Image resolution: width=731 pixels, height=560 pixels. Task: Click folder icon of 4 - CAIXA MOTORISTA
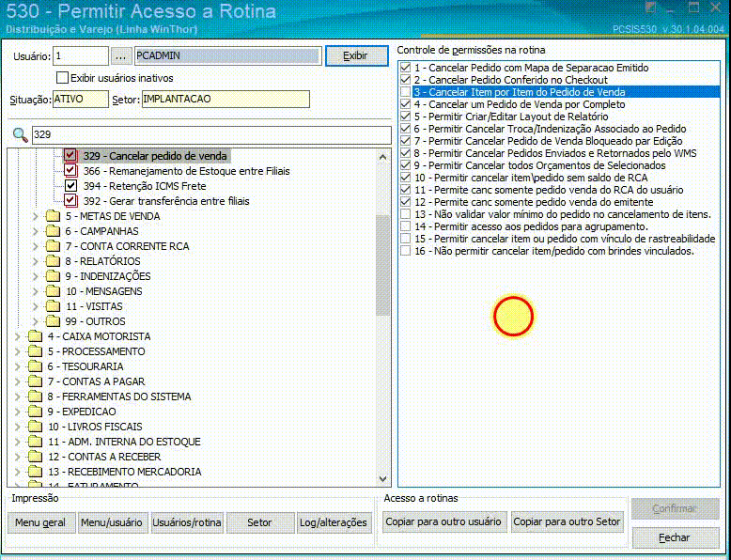point(35,336)
